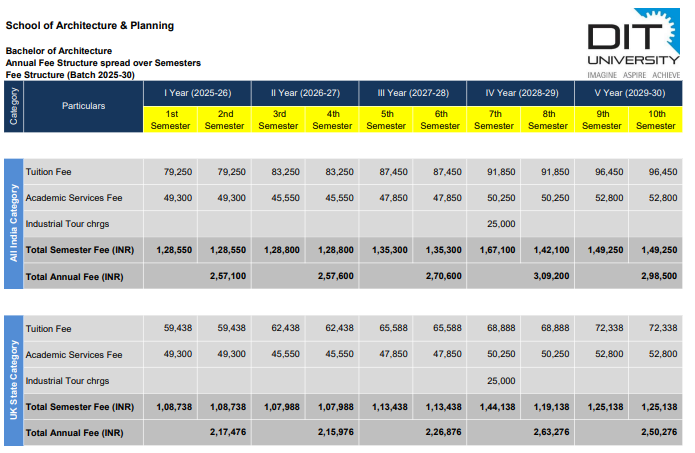695x453 pixels.
Task: Click the 1,44,138 total semester fee cell
Action: (495, 407)
